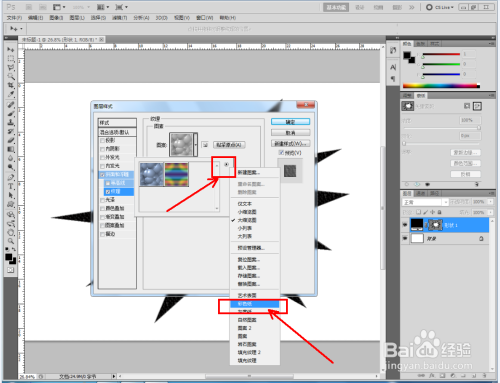Screen dimensions: 500x383
Task: Open the 滤镜(T) filter menu
Action: click(x=119, y=18)
